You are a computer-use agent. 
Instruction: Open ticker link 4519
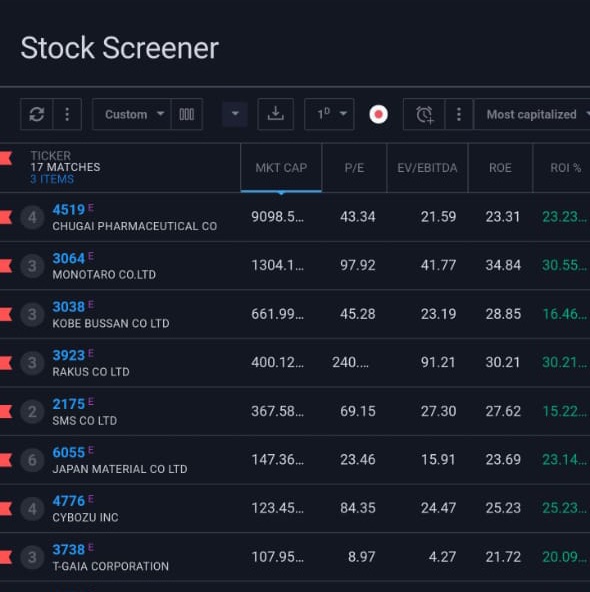tap(69, 210)
